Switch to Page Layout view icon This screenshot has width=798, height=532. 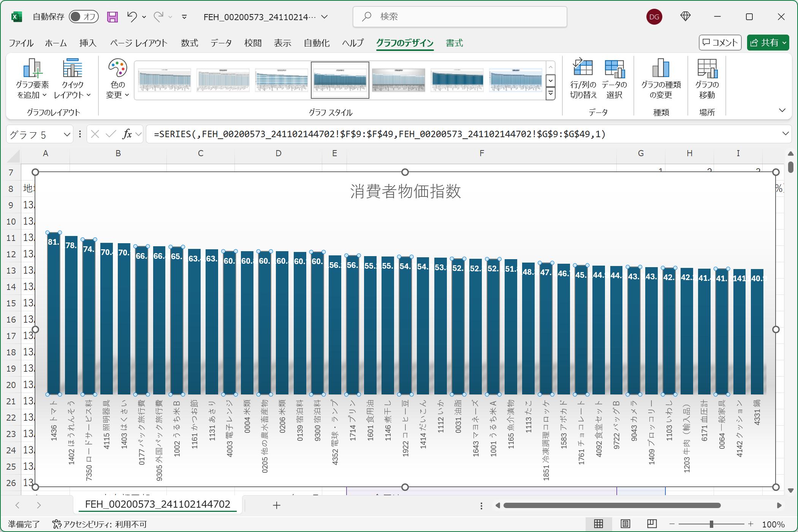pyautogui.click(x=625, y=524)
